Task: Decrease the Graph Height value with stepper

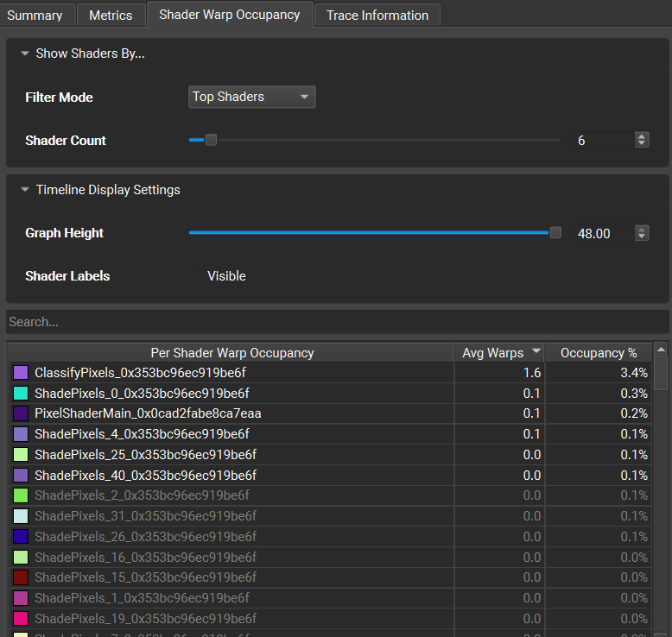Action: click(642, 237)
